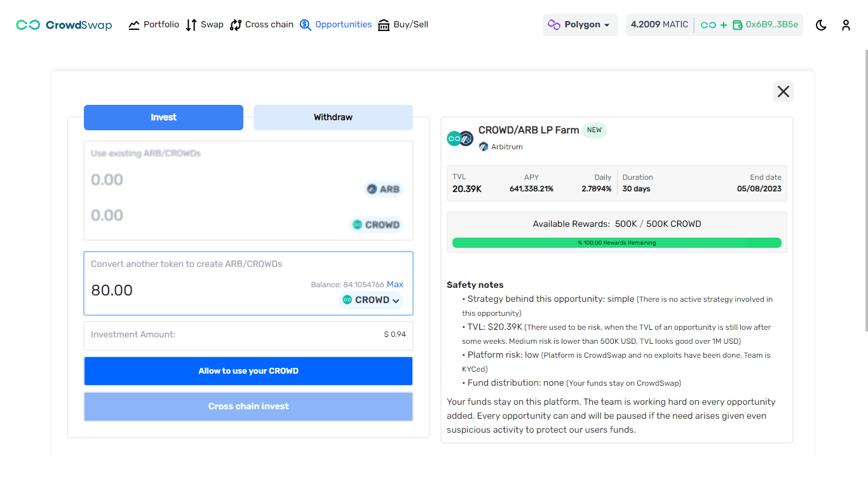The image size is (868, 488).
Task: Click the Arbitrum network label
Action: tap(501, 147)
